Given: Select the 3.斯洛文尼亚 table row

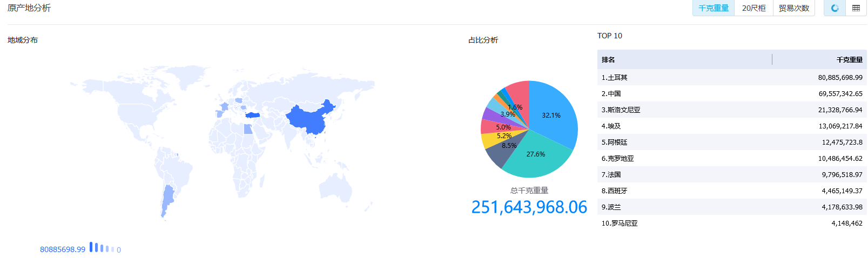Looking at the screenshot, I should coord(731,110).
